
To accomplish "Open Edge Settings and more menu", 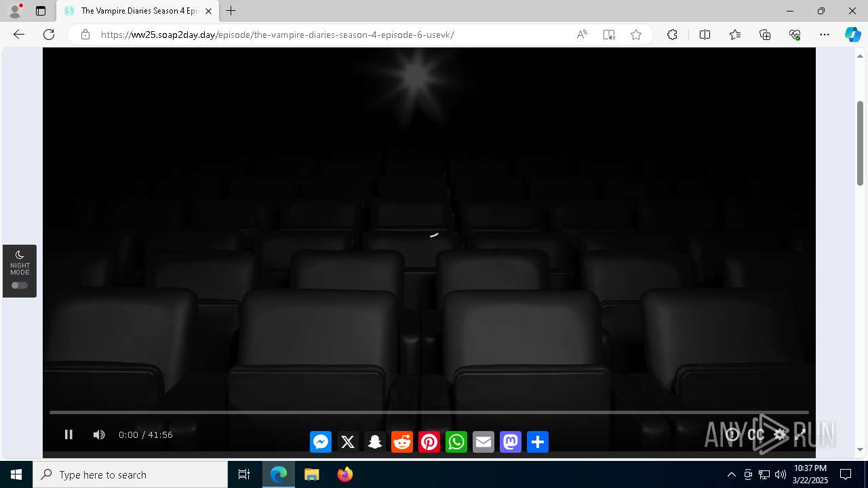I will (x=825, y=35).
